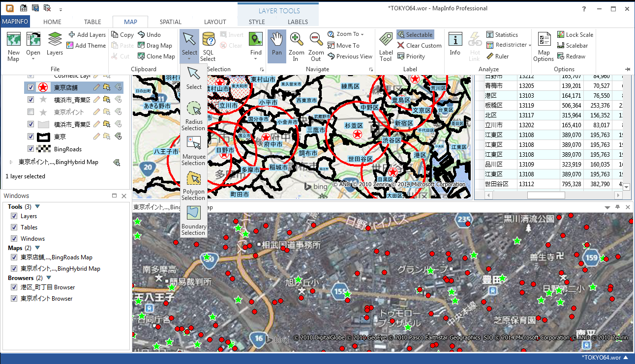Toggle BingRoads layer checkbox
The width and height of the screenshot is (635, 364).
coord(31,149)
